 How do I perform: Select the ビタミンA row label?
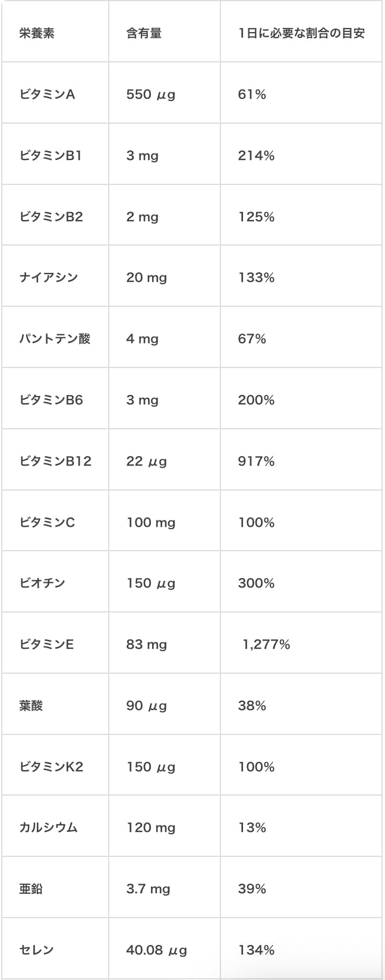point(48,94)
